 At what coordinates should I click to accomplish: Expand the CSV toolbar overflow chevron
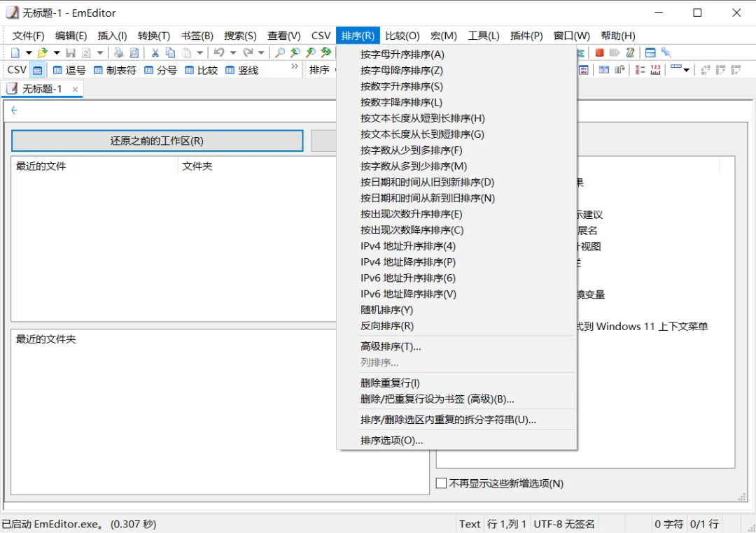click(295, 67)
